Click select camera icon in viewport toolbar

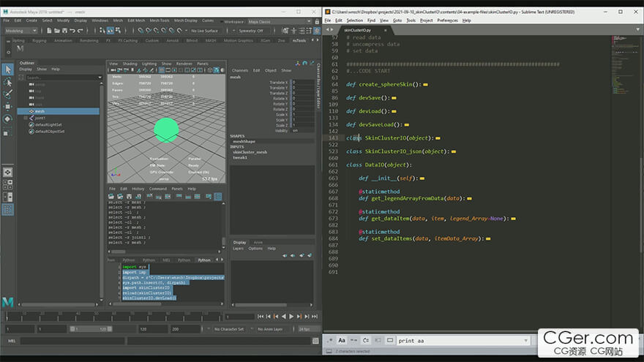click(x=113, y=70)
